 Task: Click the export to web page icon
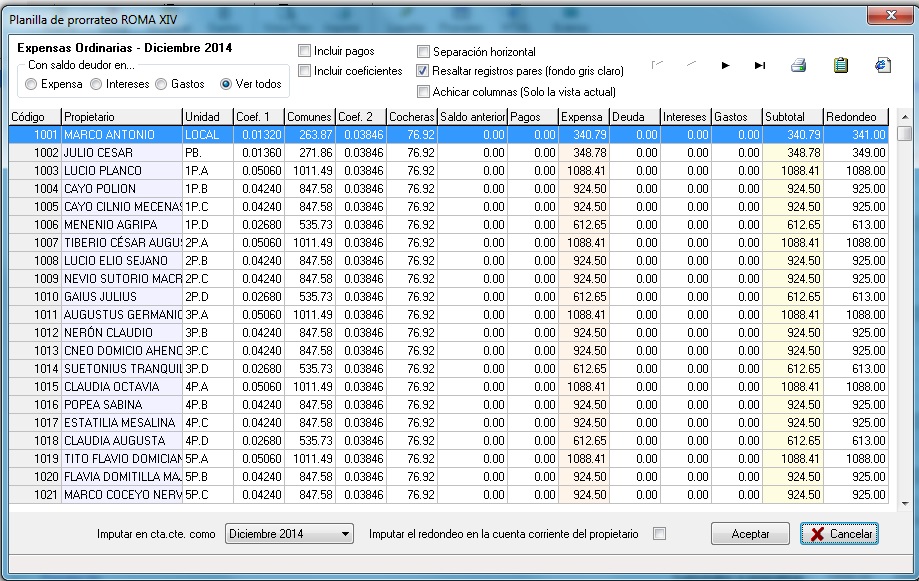click(882, 66)
